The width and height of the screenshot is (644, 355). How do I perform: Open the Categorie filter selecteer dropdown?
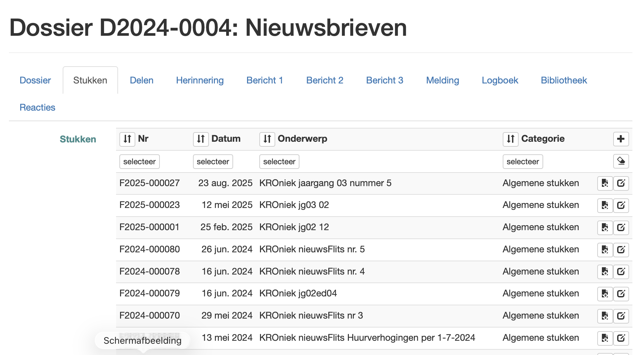(x=523, y=162)
